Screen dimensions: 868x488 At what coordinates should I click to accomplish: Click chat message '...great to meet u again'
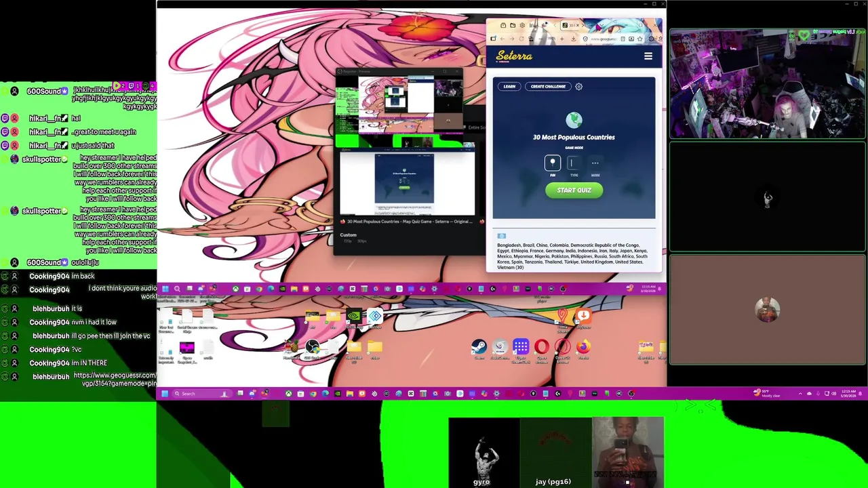pos(104,132)
